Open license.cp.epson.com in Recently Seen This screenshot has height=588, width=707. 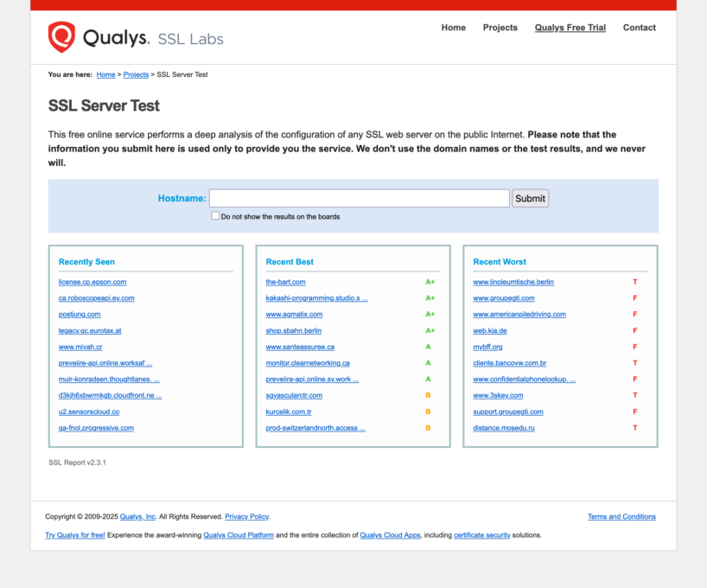92,282
